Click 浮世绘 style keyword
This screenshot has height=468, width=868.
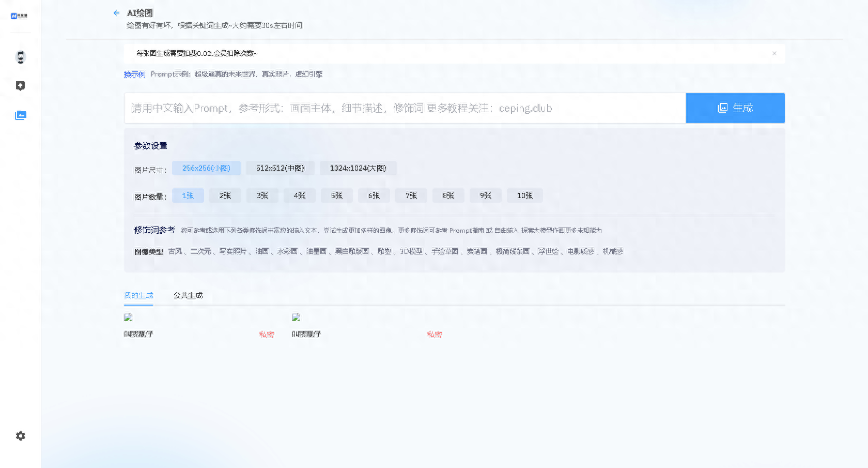[548, 251]
